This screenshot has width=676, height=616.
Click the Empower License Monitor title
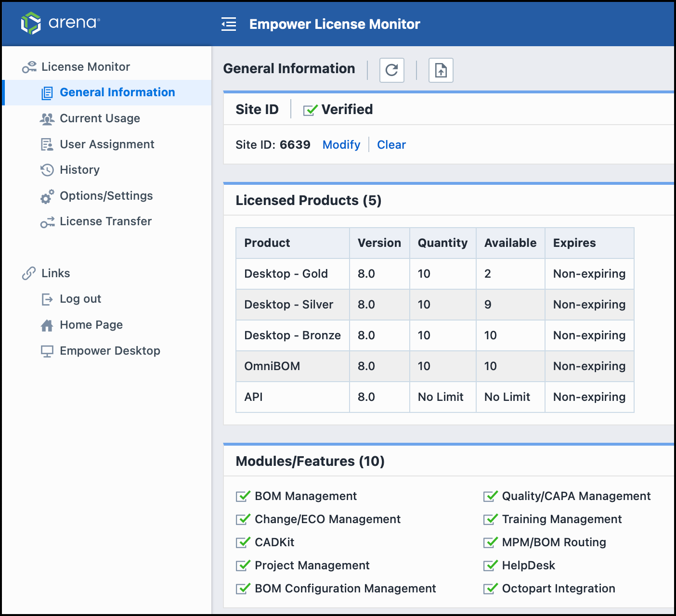click(335, 24)
